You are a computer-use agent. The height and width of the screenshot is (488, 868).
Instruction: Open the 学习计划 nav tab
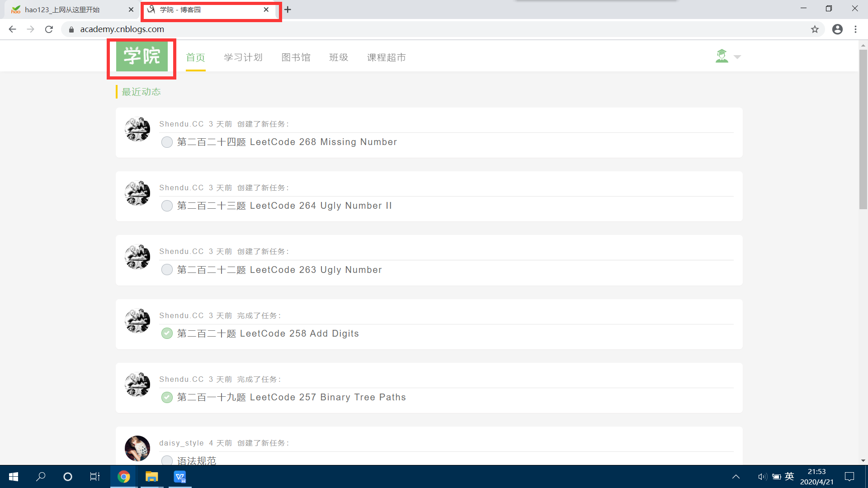[243, 57]
